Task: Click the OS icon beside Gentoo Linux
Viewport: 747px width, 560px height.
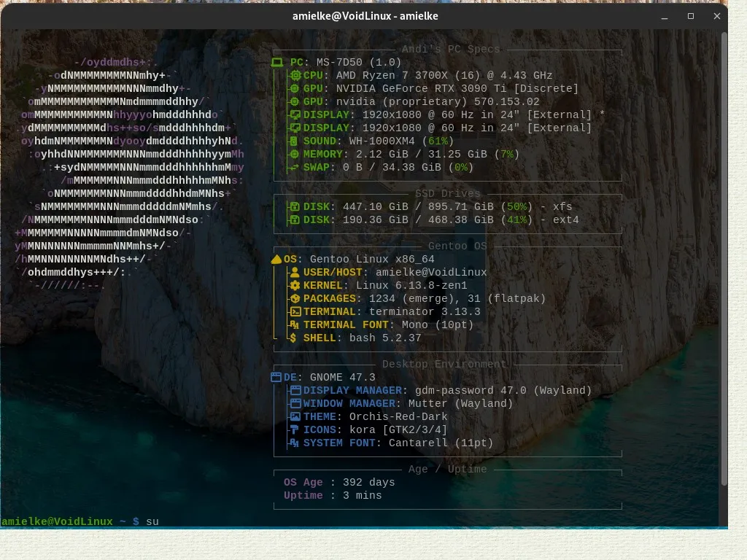Action: 276,259
